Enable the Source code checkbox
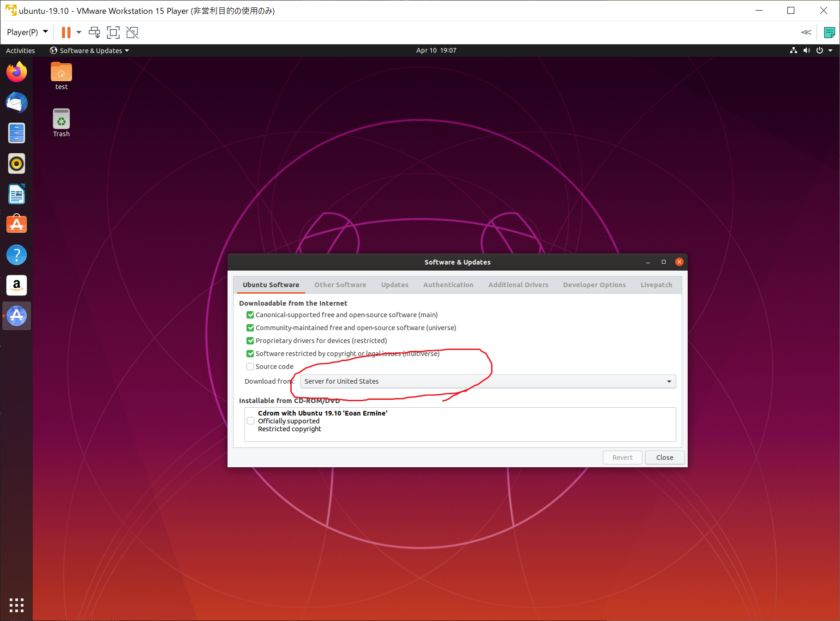The width and height of the screenshot is (840, 621). pos(250,367)
